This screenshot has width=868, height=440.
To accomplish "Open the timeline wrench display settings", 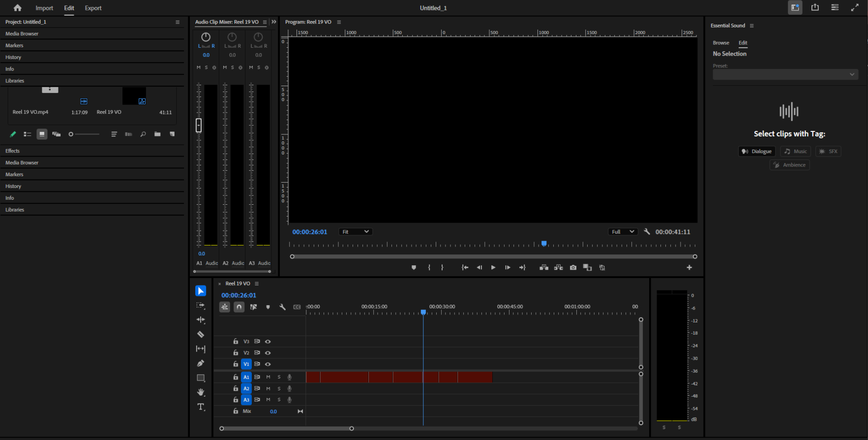I will 282,307.
